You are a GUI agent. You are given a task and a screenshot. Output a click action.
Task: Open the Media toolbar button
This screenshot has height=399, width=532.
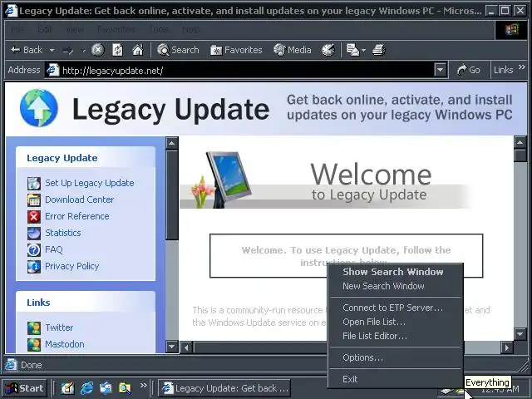293,50
